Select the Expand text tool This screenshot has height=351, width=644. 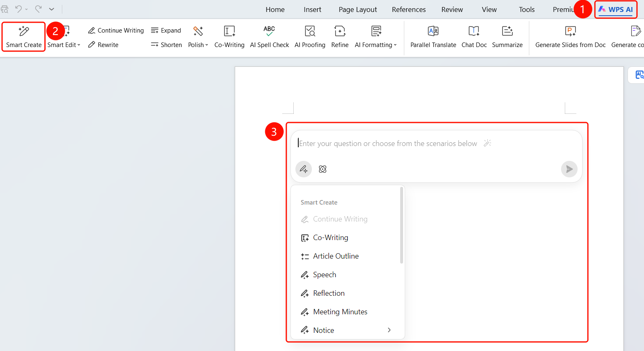coord(166,31)
